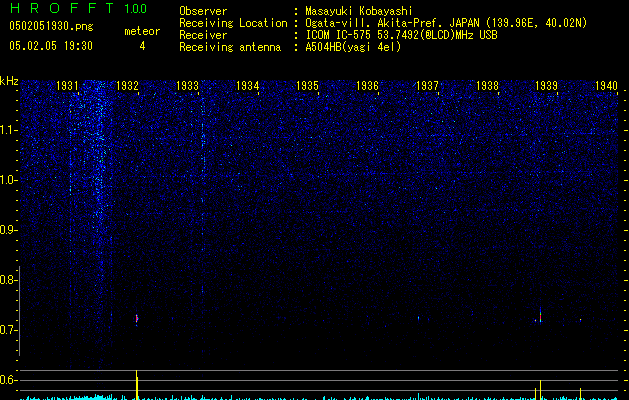This screenshot has height=400, width=629.
Task: Click the 1938 time marker
Action: pyautogui.click(x=487, y=85)
